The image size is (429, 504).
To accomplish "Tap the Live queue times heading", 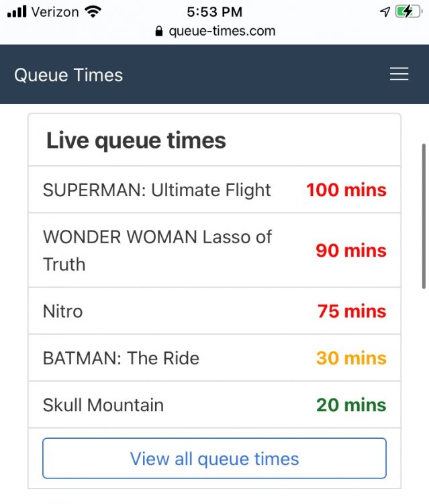I will coord(136,140).
